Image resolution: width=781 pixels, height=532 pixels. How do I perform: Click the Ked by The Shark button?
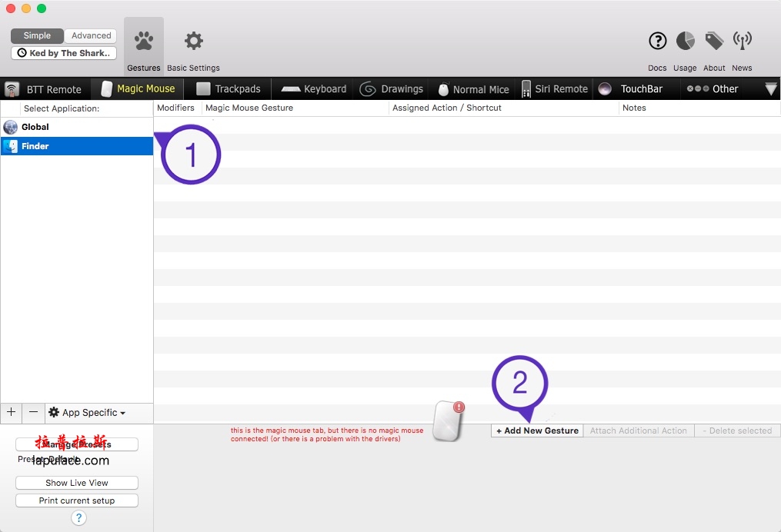pyautogui.click(x=64, y=53)
